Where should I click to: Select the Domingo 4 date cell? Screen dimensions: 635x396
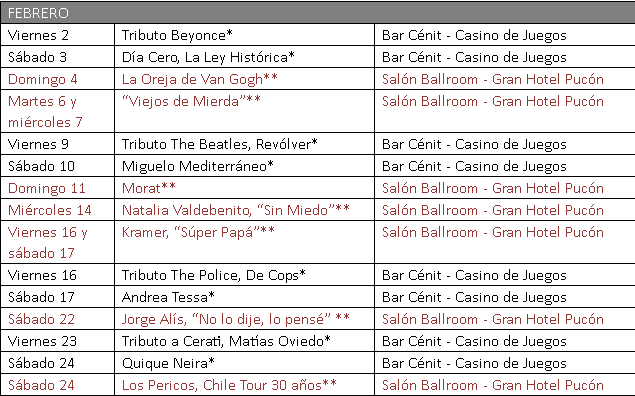pos(58,79)
